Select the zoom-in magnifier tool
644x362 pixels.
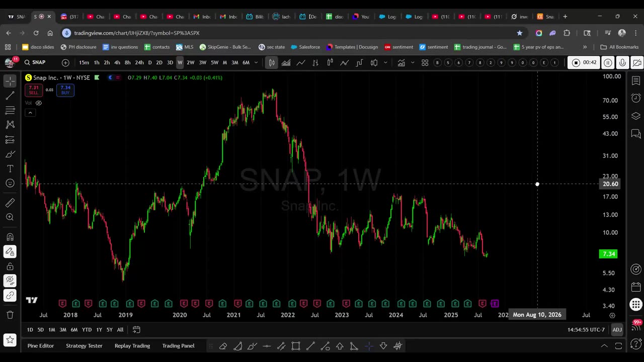(x=10, y=217)
